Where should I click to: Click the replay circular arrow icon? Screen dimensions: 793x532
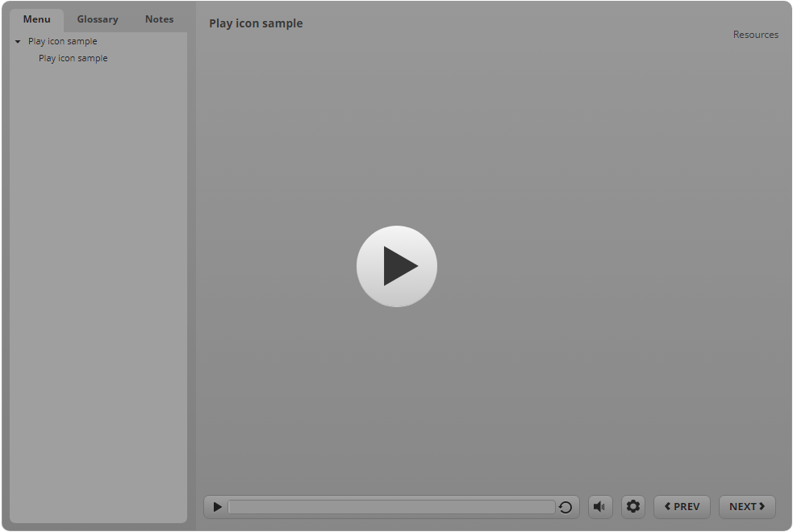pyautogui.click(x=566, y=507)
